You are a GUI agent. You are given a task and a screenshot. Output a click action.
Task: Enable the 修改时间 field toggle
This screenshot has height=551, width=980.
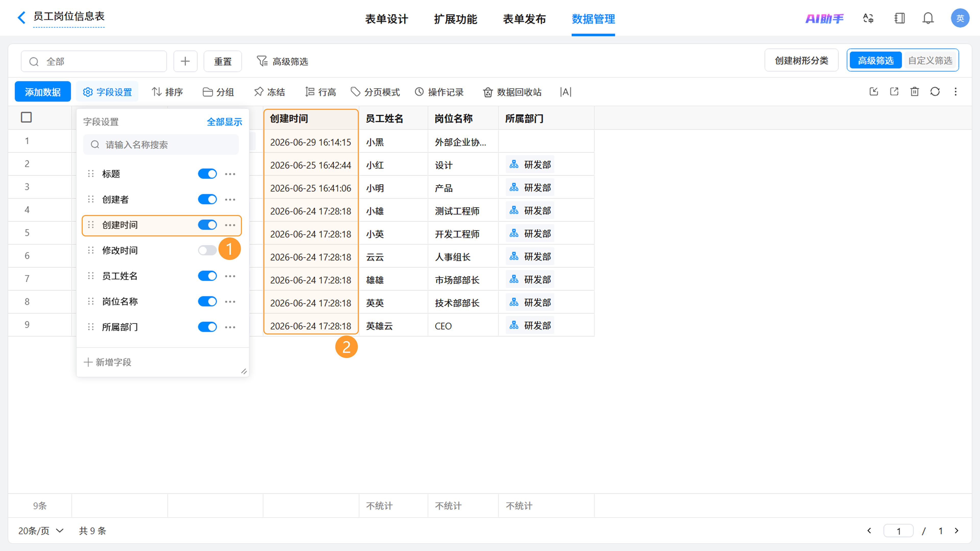point(207,250)
